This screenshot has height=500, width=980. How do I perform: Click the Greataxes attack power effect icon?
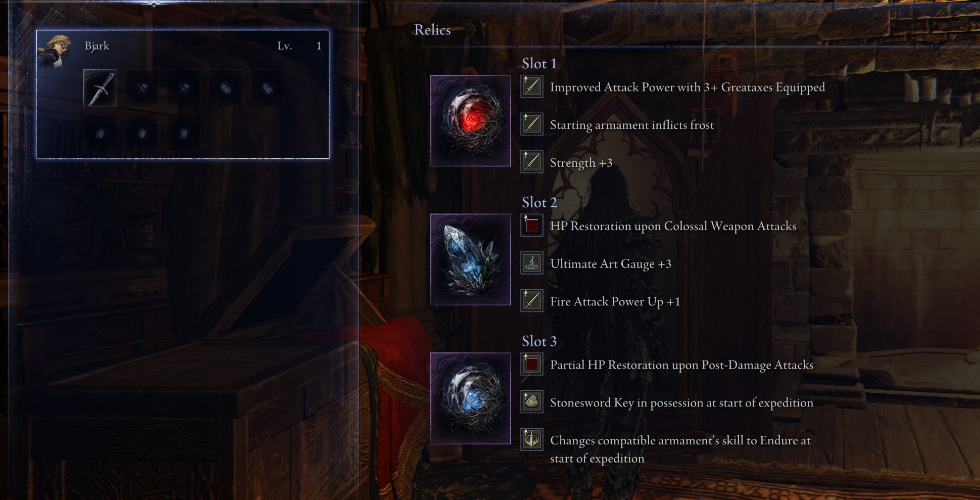pyautogui.click(x=532, y=86)
